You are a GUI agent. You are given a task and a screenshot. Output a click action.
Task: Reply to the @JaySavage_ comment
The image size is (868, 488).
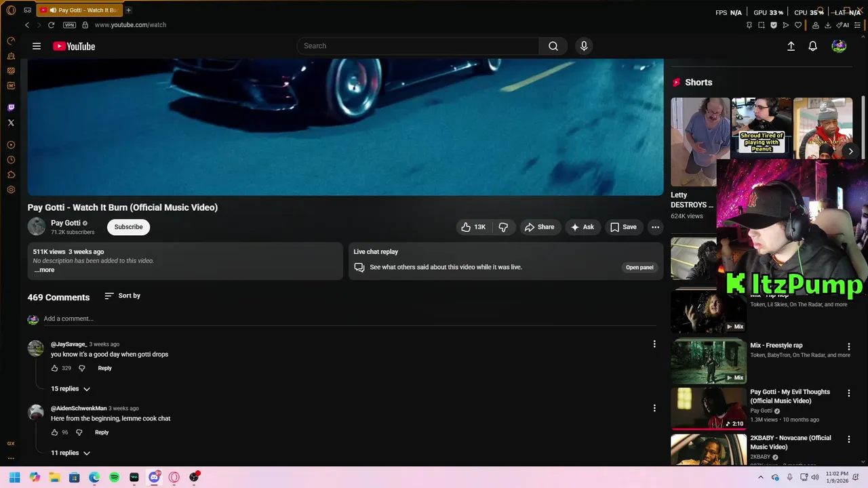coord(104,368)
